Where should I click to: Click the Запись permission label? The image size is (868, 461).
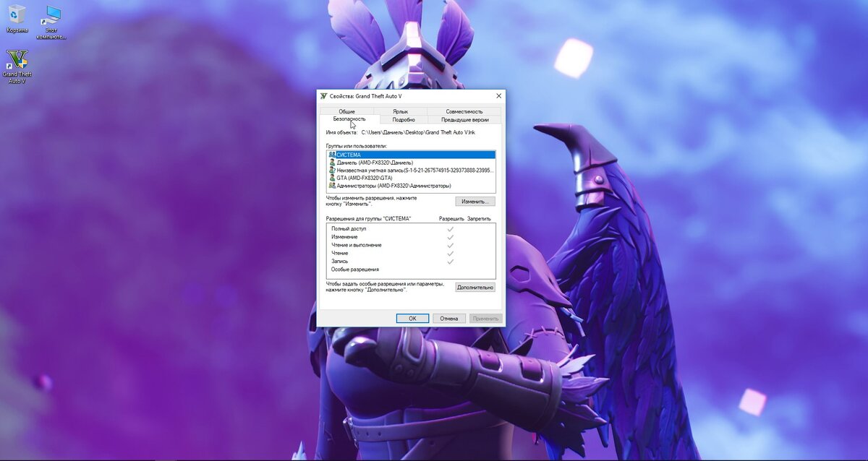pyautogui.click(x=339, y=262)
